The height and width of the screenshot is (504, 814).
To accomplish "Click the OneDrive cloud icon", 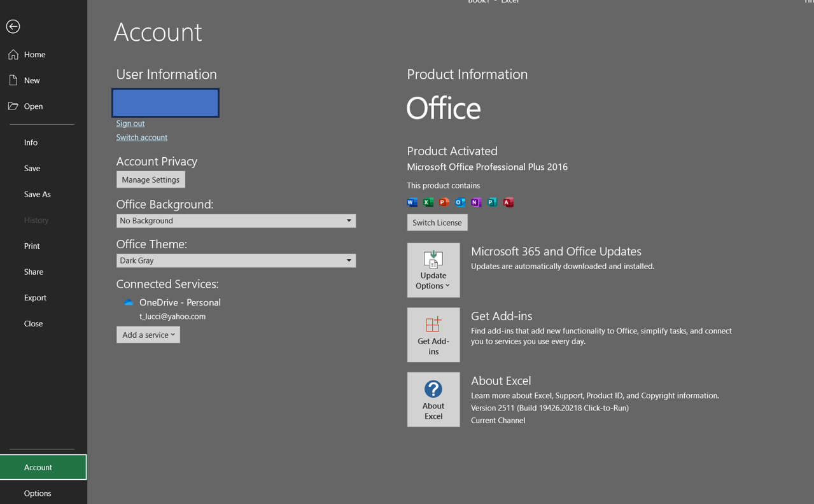I will (129, 303).
